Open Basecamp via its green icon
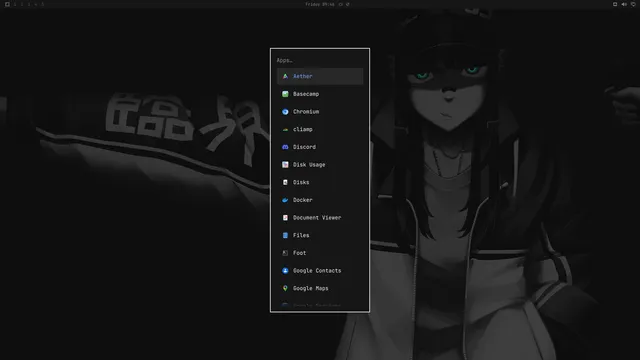The image size is (640, 360). [x=285, y=94]
